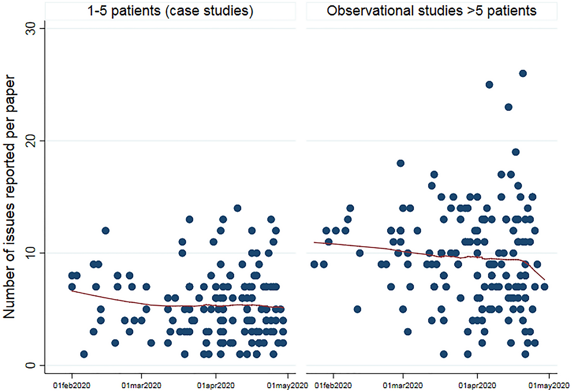
Task: Click the right panel's 01feb2020 axis label
Action: 333,386
